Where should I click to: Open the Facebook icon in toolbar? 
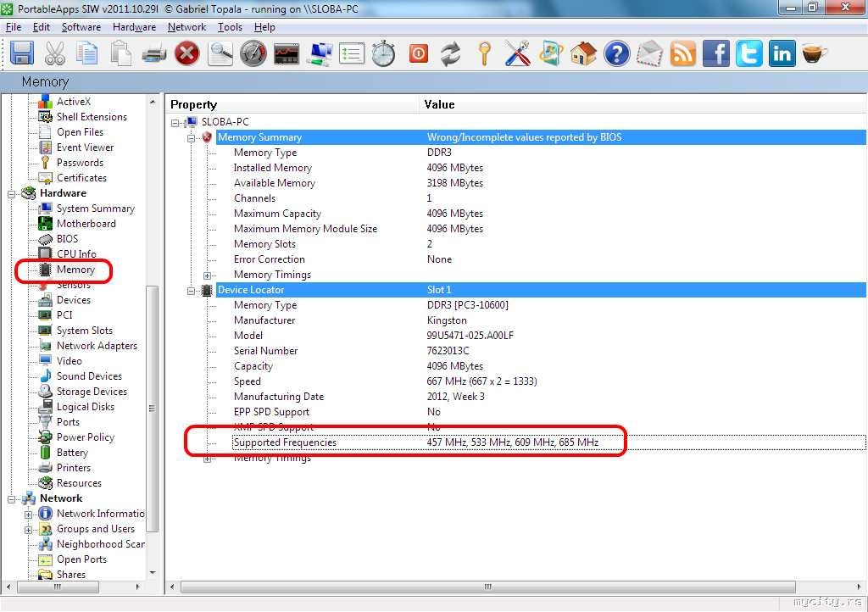pyautogui.click(x=716, y=54)
